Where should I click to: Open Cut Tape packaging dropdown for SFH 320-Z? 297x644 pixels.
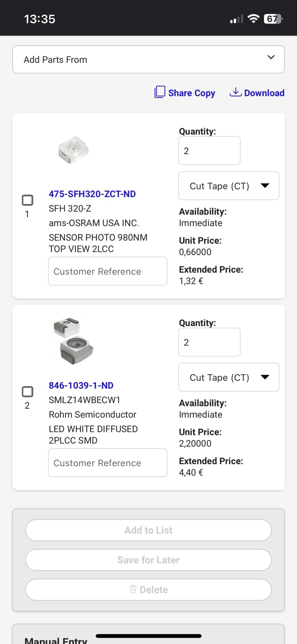pyautogui.click(x=229, y=186)
